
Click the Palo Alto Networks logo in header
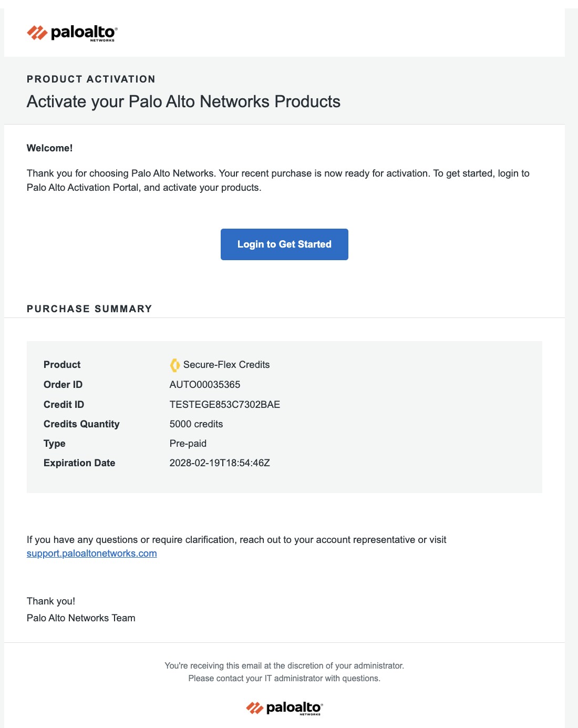pos(71,33)
